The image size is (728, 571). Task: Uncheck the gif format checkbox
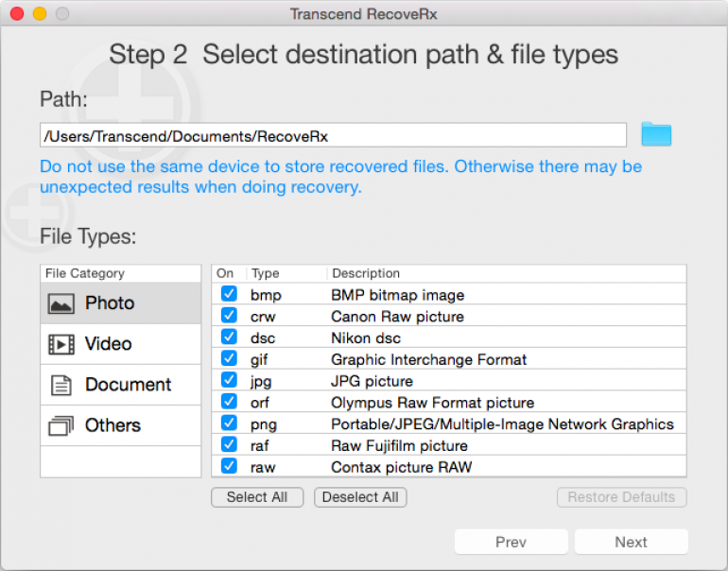pyautogui.click(x=229, y=359)
